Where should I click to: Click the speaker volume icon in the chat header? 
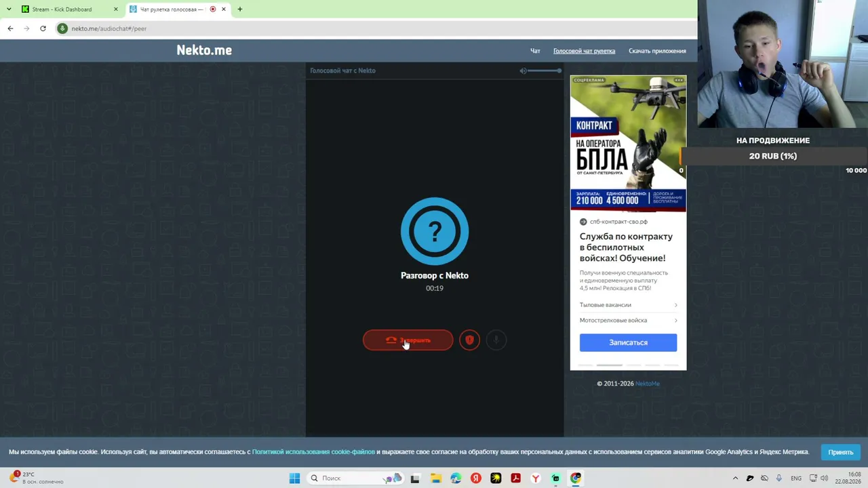point(523,70)
